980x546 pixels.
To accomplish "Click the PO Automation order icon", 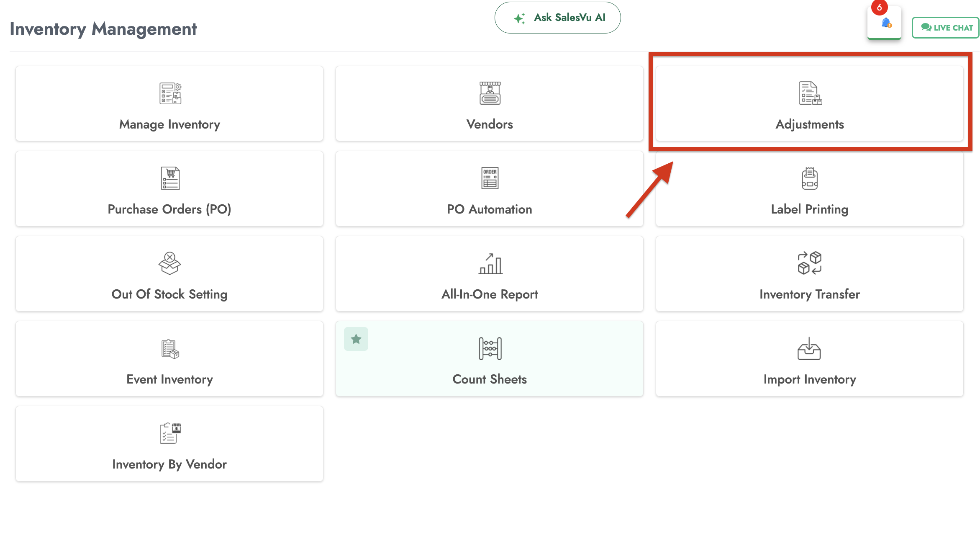I will pos(490,178).
